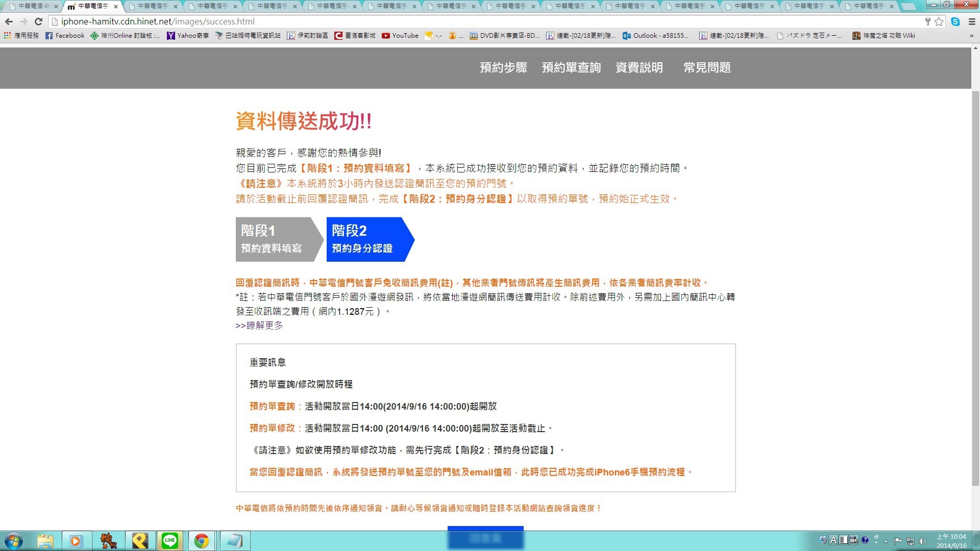Open the 臺灣客影城 bookmark
Screen dimensions: 980x551
[355, 36]
